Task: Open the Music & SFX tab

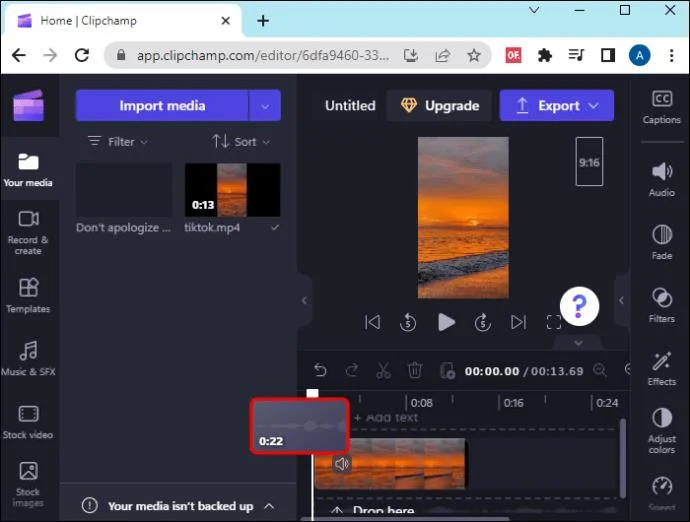Action: point(28,358)
